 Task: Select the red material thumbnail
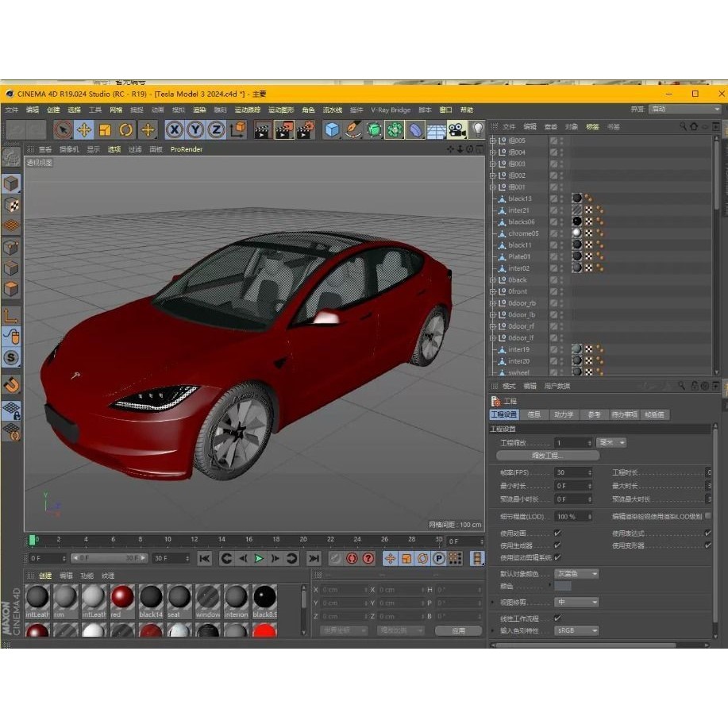(x=122, y=597)
